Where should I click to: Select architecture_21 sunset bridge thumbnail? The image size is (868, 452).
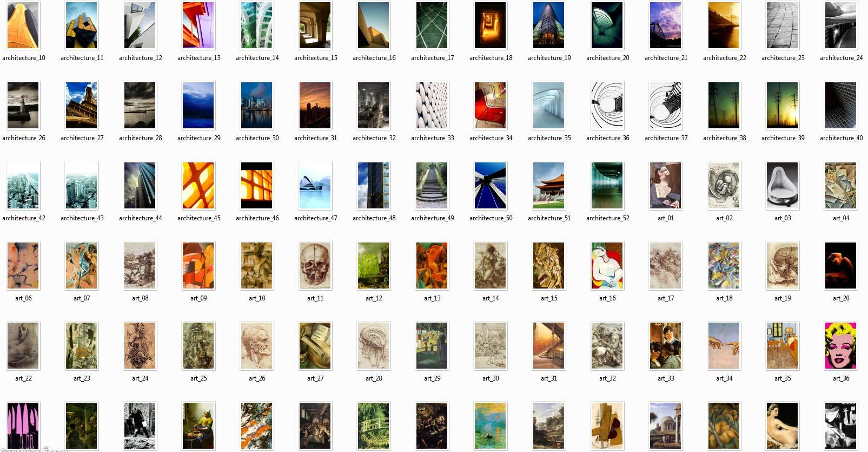666,25
